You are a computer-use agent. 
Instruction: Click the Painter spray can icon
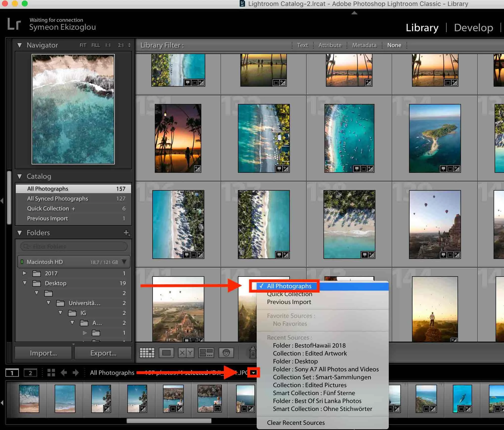253,352
